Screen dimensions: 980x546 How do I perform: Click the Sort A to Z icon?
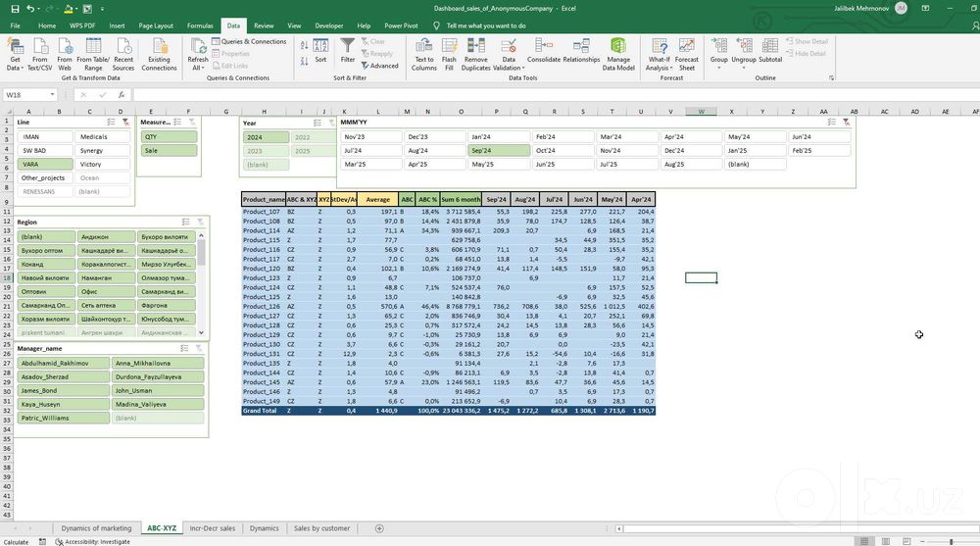coord(304,45)
